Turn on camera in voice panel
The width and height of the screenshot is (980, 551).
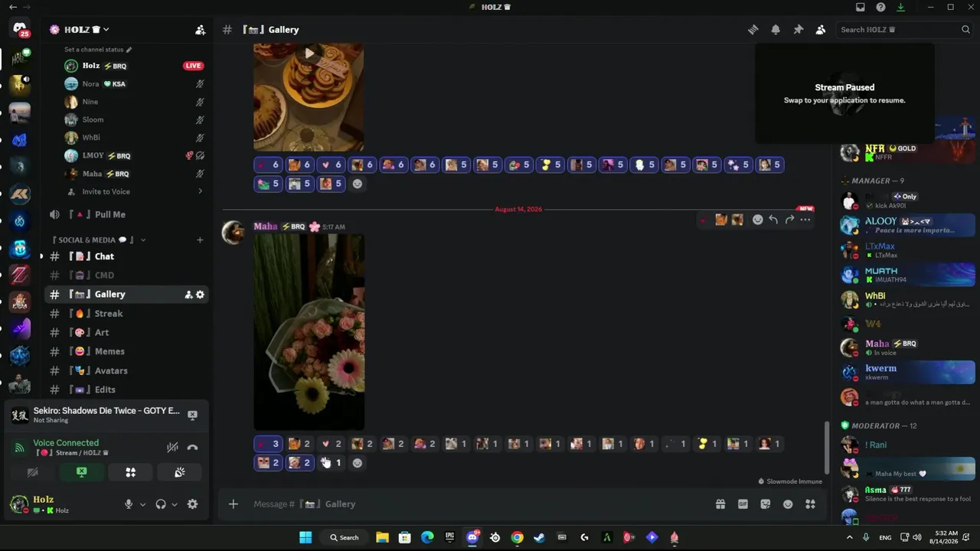[32, 473]
